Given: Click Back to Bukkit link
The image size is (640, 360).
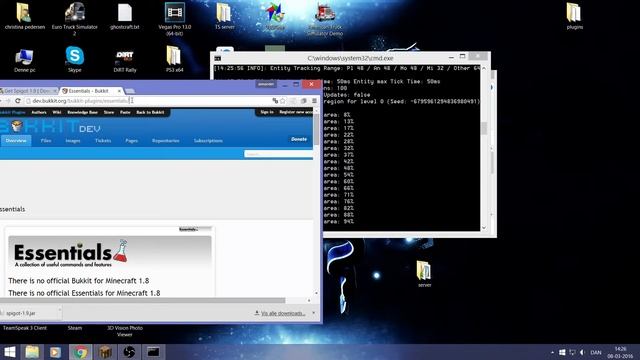Looking at the screenshot, I should pos(150,112).
